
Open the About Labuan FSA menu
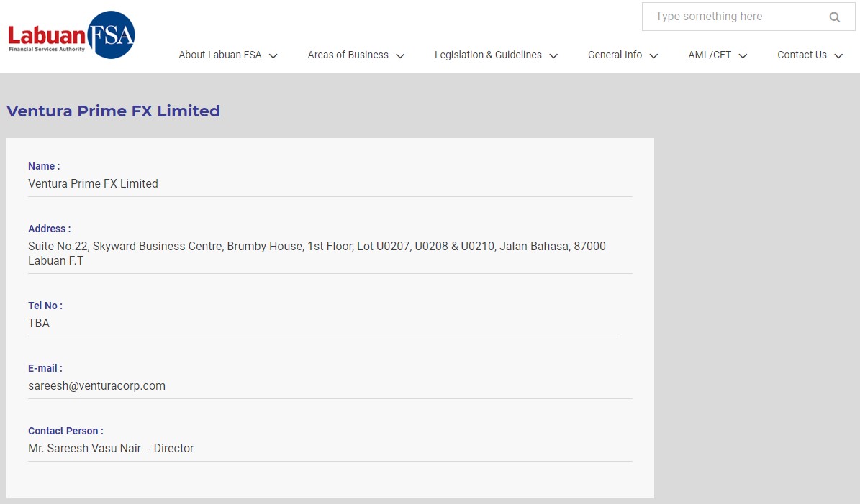click(x=220, y=55)
